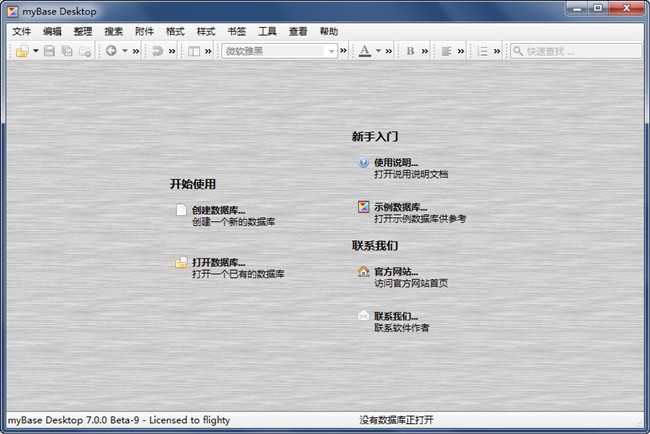Screen dimensions: 650x434
Task: Open the 格式 menu
Action: point(175,32)
